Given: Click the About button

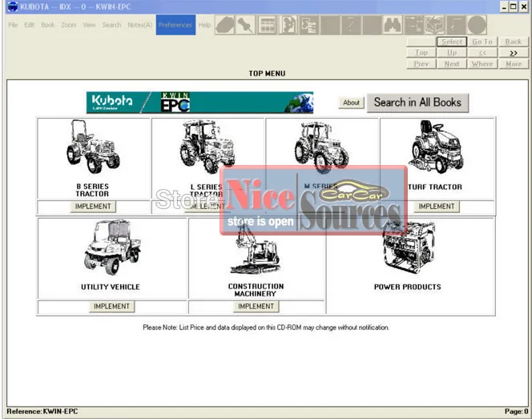Looking at the screenshot, I should click(351, 103).
